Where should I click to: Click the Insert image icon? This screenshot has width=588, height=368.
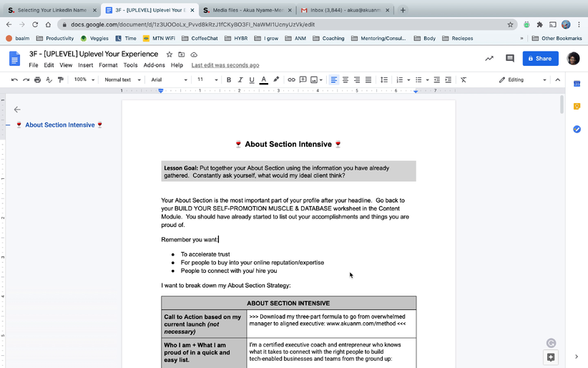(314, 79)
